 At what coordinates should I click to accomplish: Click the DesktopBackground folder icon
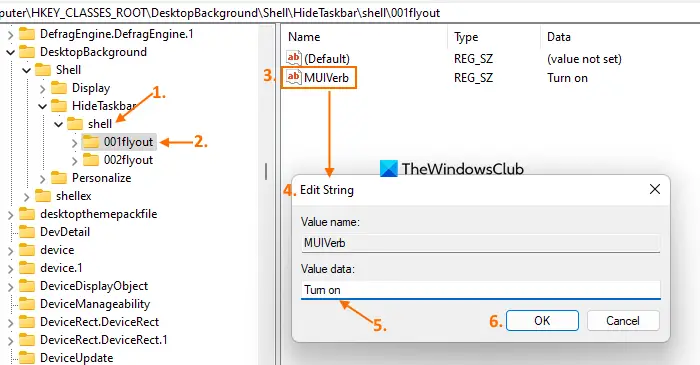[27, 52]
